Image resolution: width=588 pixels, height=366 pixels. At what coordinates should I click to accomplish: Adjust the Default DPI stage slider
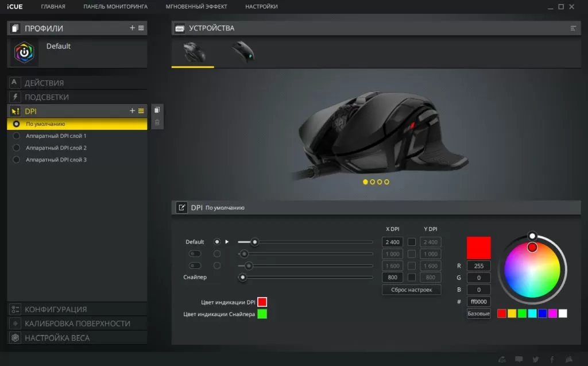[x=254, y=242]
